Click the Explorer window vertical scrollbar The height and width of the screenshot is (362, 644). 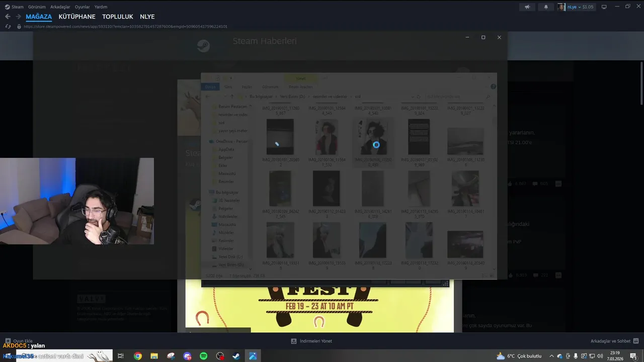tap(494, 187)
